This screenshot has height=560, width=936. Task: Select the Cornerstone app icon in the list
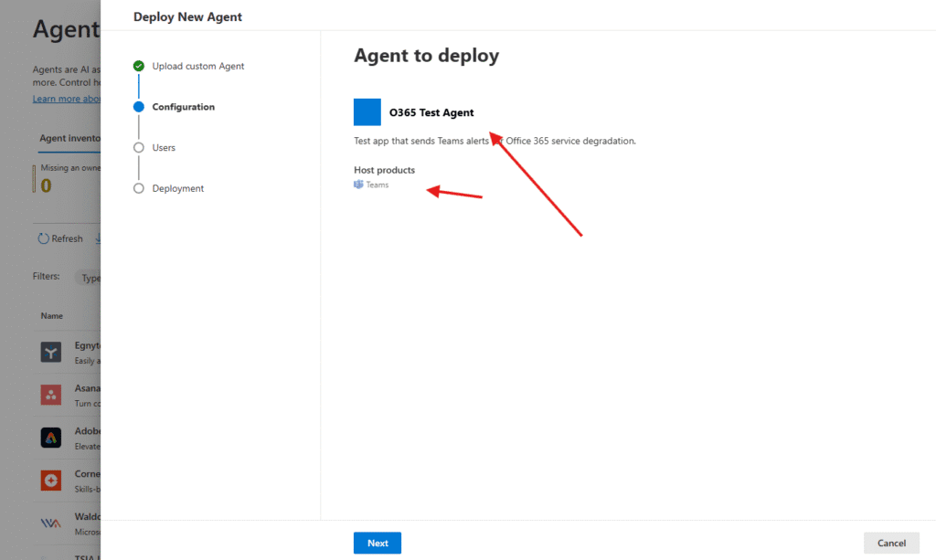tap(51, 480)
